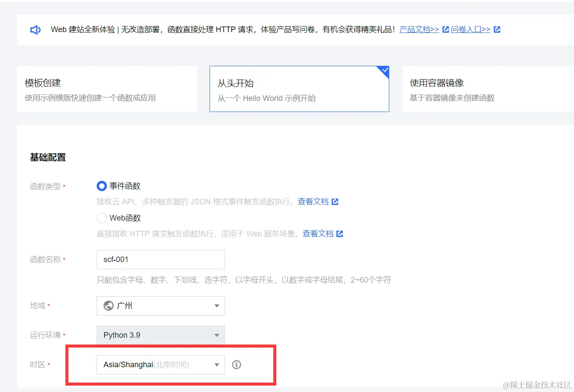
Task: Select the 事件函数 radio button
Action: pyautogui.click(x=101, y=186)
